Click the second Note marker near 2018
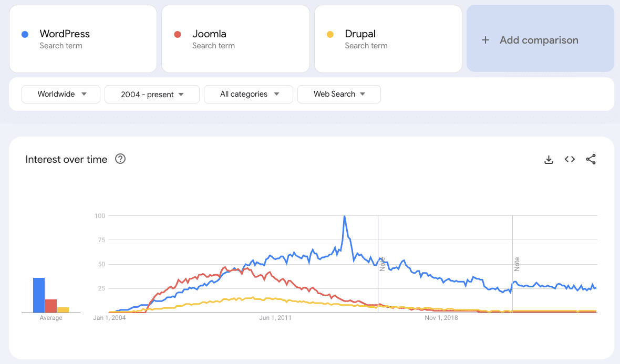 (x=516, y=264)
